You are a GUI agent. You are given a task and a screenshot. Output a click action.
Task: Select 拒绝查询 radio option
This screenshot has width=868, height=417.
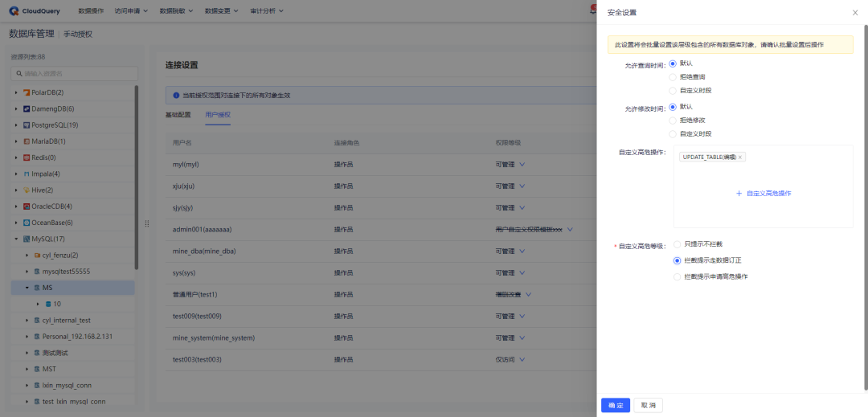tap(673, 77)
